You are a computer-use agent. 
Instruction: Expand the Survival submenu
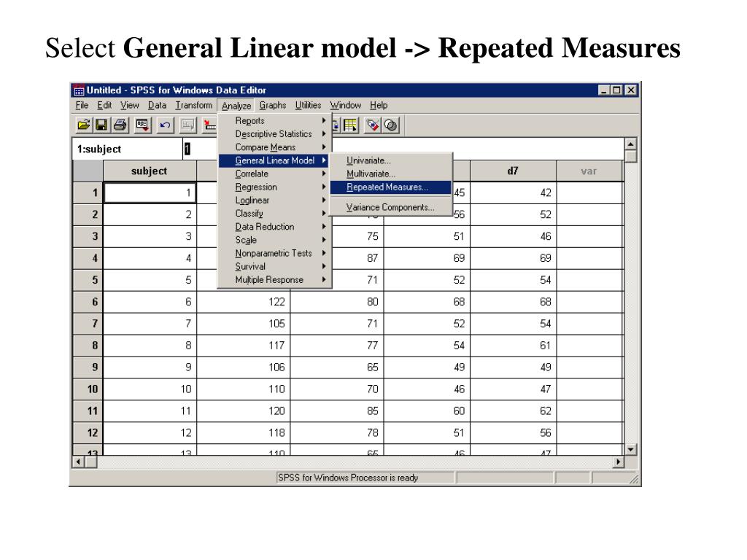(x=274, y=267)
